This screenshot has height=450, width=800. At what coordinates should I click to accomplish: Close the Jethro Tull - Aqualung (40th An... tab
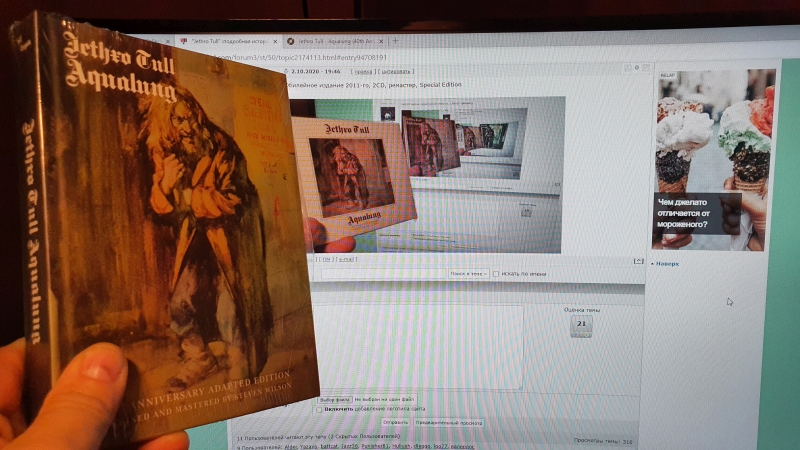pos(381,41)
